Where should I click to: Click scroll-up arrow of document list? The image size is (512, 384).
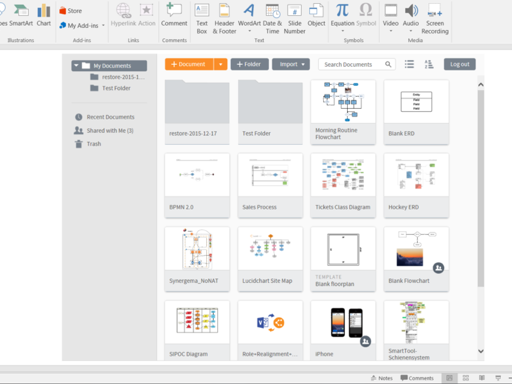(x=481, y=85)
